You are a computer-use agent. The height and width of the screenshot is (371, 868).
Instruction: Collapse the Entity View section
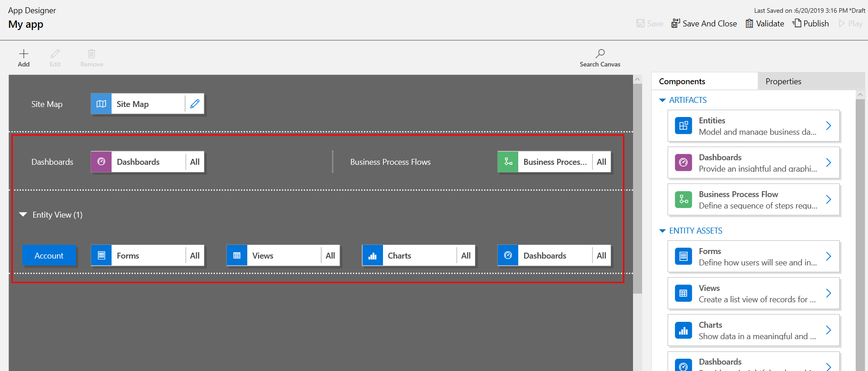point(23,214)
